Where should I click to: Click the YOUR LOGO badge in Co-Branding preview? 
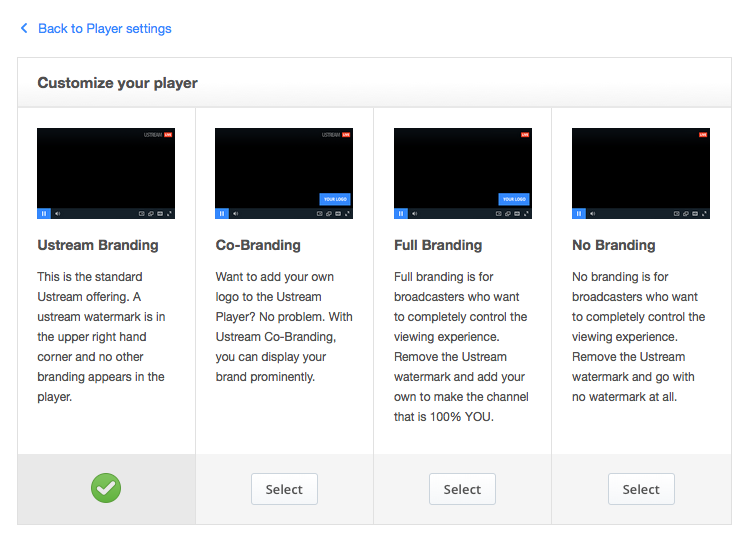335,199
